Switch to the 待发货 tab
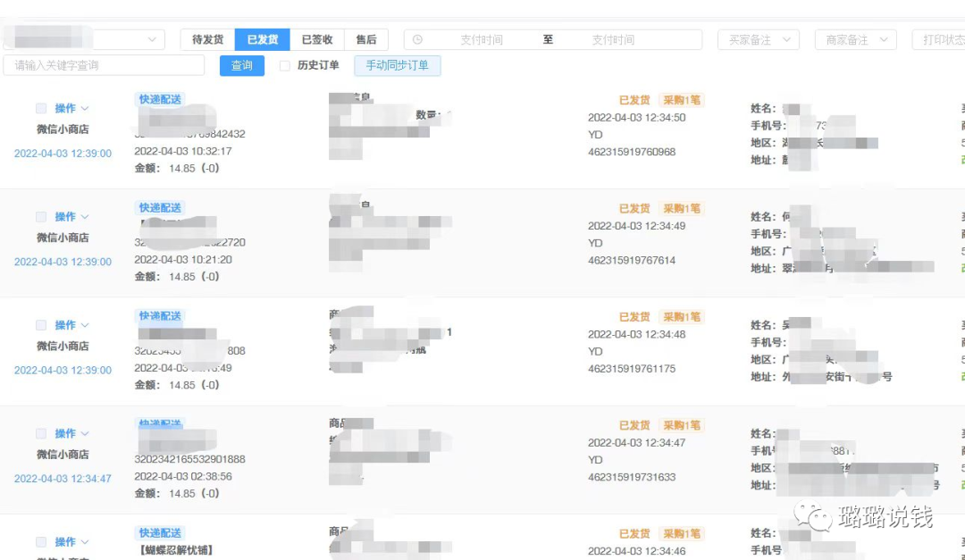The width and height of the screenshot is (965, 560). click(207, 39)
